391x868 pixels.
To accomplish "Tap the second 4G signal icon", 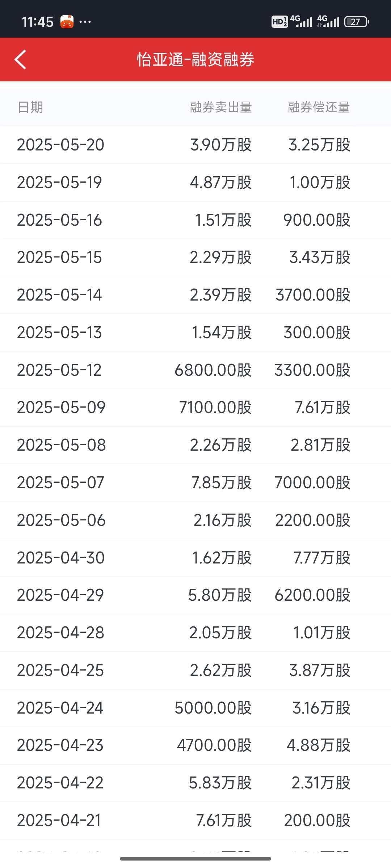I will coord(328,21).
